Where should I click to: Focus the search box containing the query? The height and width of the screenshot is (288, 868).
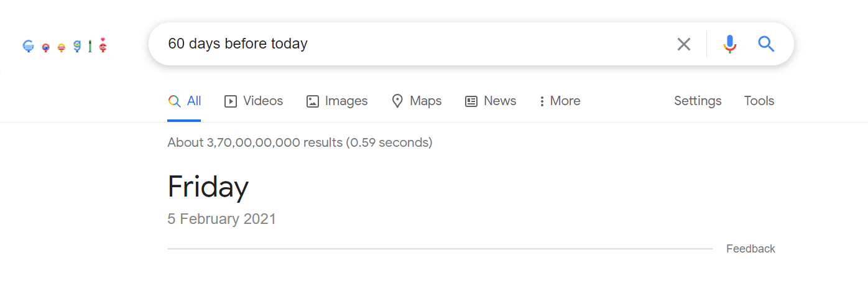(x=410, y=44)
